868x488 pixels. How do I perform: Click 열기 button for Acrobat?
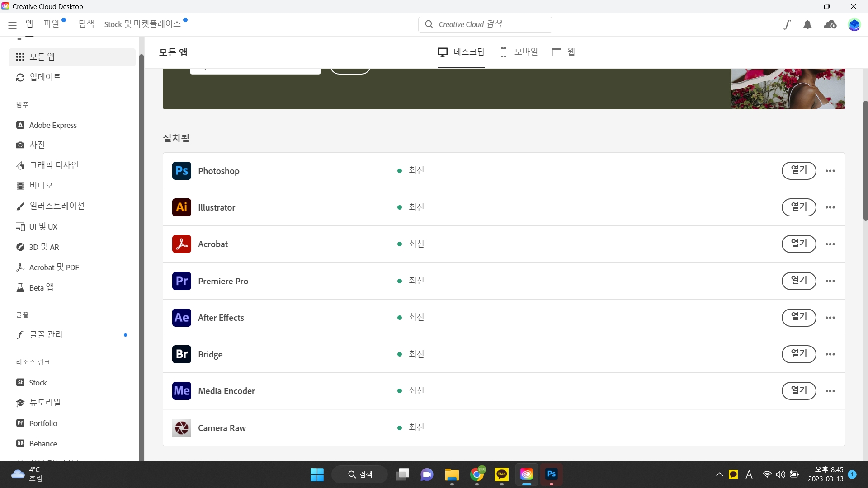[799, 244]
